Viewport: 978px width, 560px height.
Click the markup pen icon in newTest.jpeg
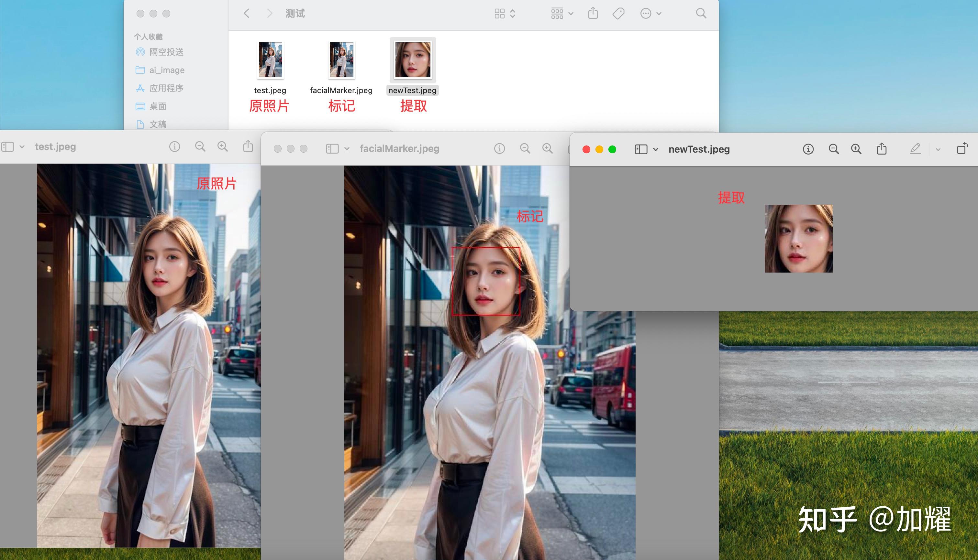(915, 149)
